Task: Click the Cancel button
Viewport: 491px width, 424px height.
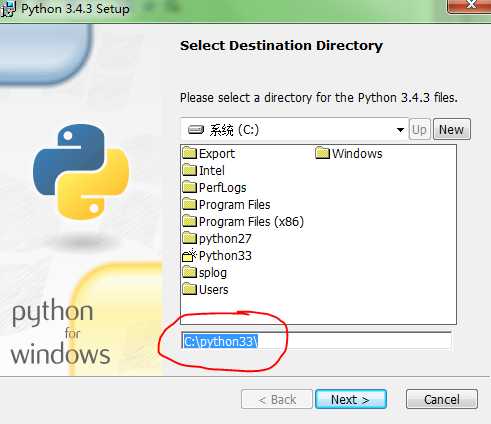Action: [x=442, y=399]
